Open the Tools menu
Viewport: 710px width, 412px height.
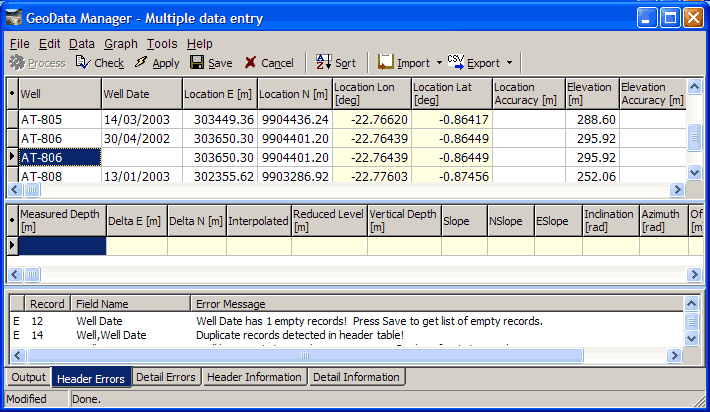click(x=162, y=44)
